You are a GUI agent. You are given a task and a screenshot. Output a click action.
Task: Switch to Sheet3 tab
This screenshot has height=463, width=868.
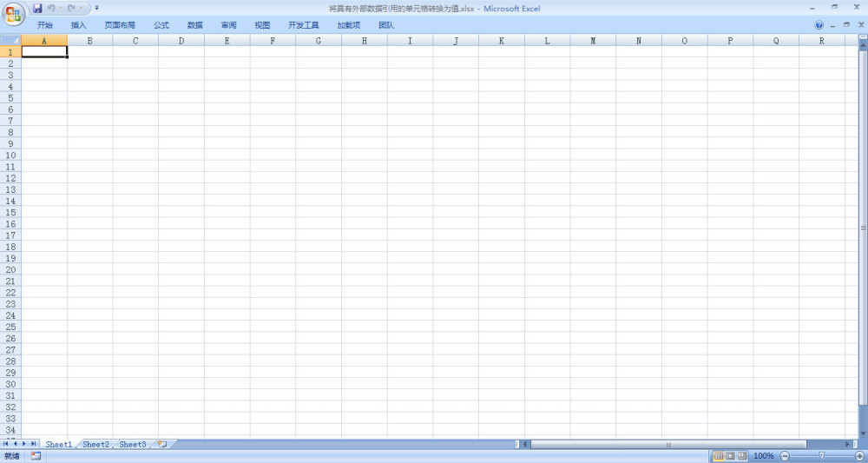[x=133, y=444]
